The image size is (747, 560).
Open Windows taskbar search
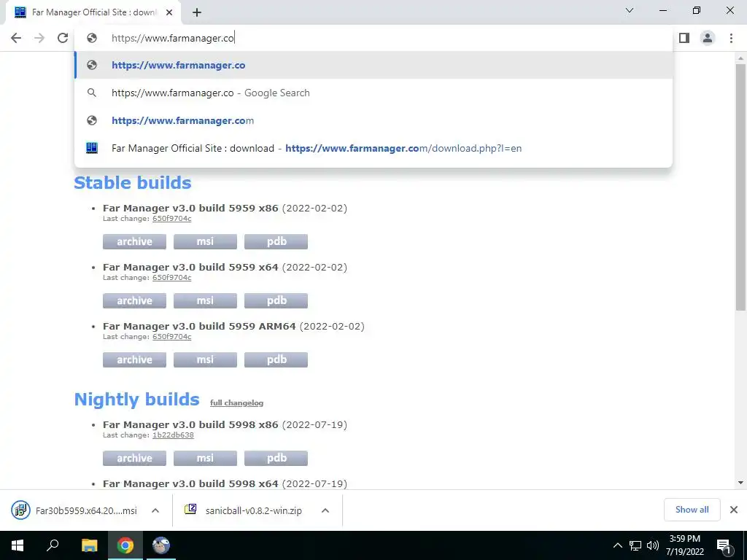click(53, 545)
